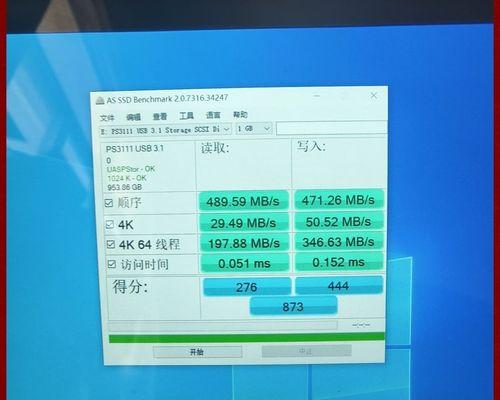Image resolution: width=500 pixels, height=400 pixels.
Task: Click the 50.52 MB/s 4K write result
Action: [x=339, y=222]
